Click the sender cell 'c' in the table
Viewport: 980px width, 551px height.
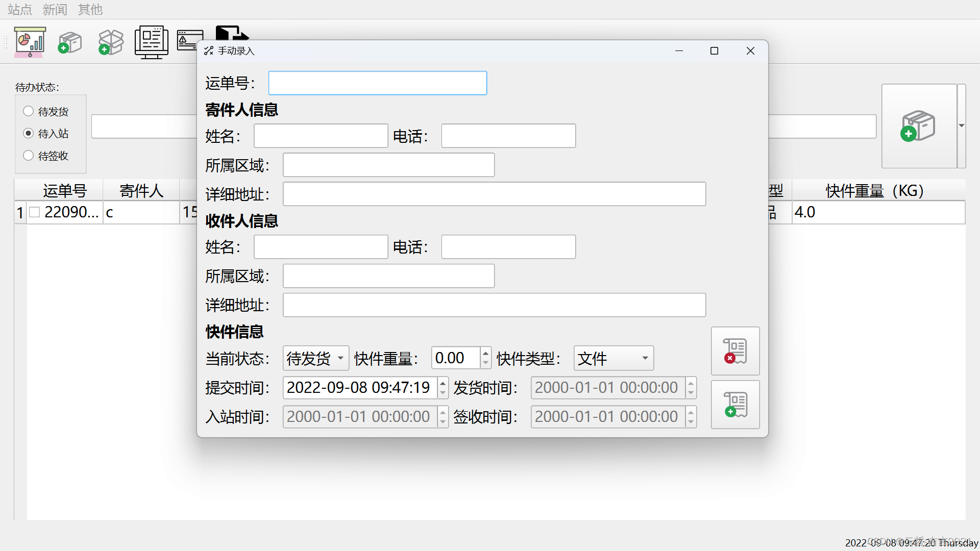point(141,212)
